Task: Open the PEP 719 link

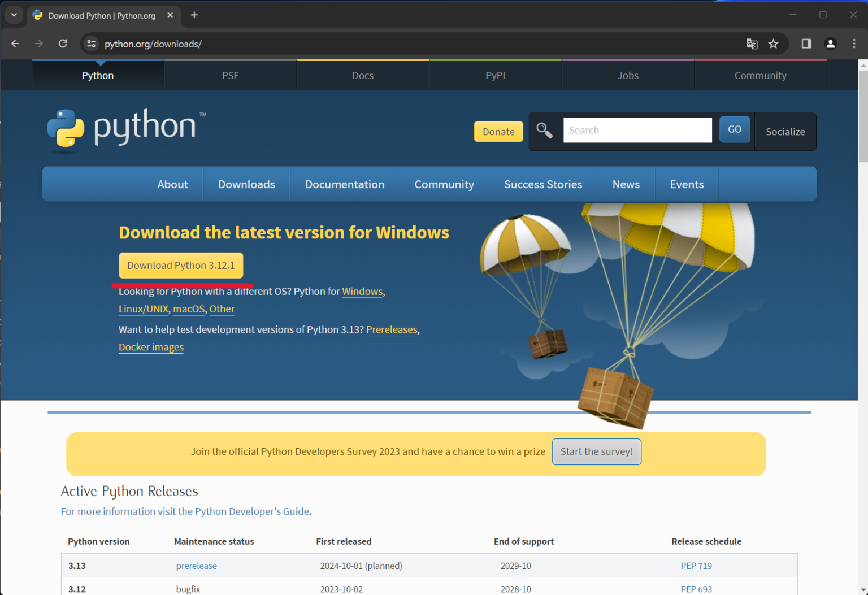Action: [x=696, y=566]
